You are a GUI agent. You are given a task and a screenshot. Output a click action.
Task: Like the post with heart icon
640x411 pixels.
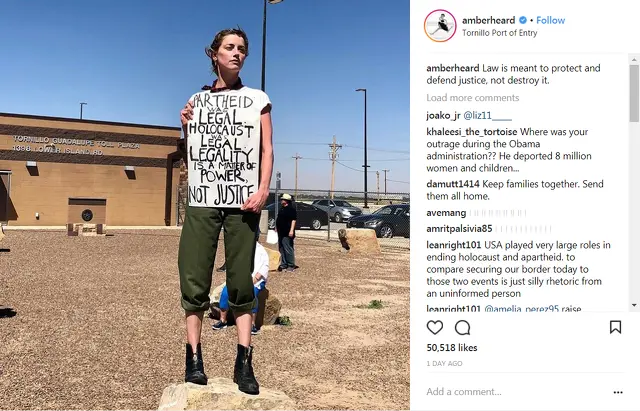(x=435, y=327)
